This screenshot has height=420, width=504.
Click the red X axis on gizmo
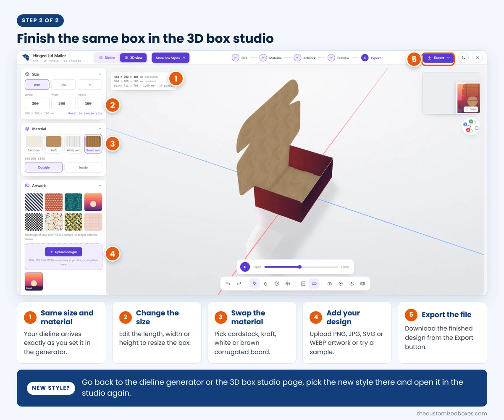tap(468, 130)
